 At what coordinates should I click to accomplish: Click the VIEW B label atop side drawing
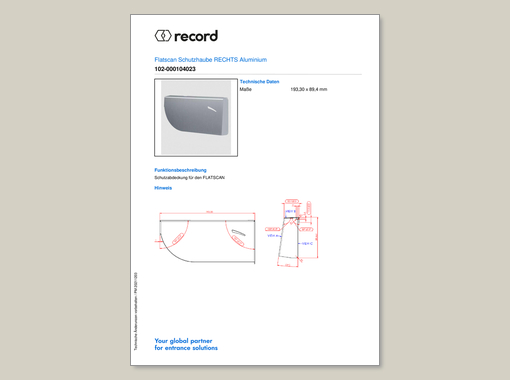tap(290, 211)
